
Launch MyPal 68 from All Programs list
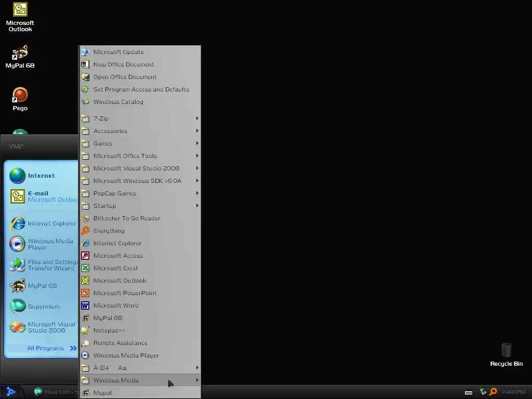140,318
